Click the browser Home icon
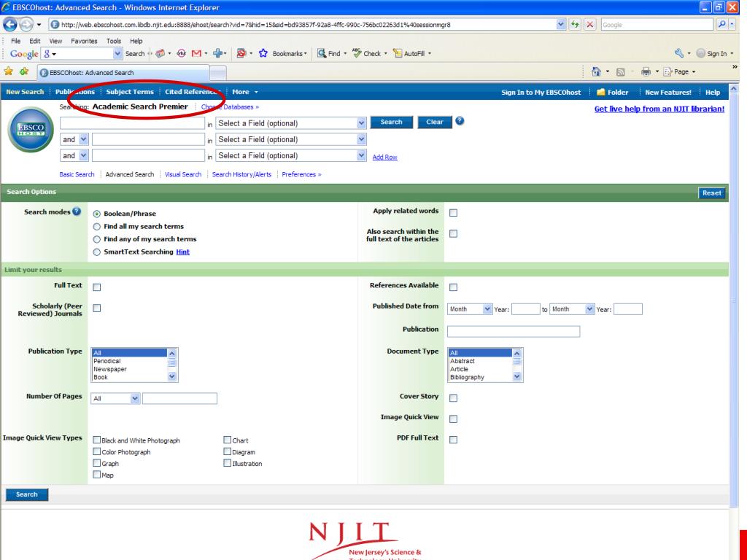 (596, 72)
